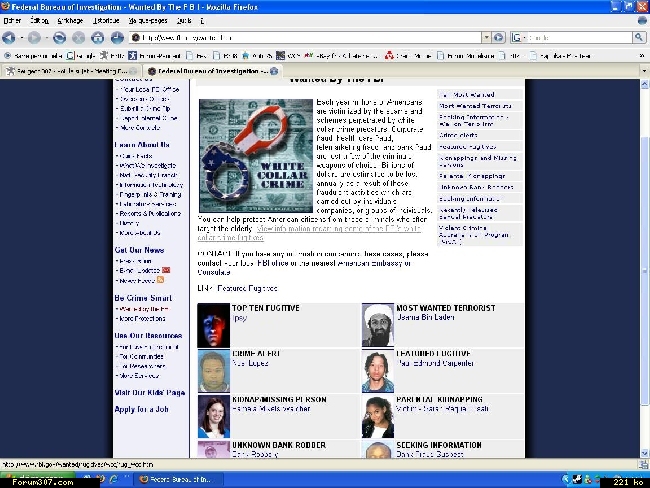Open Kidnappings and Missing Persons link

478,161
